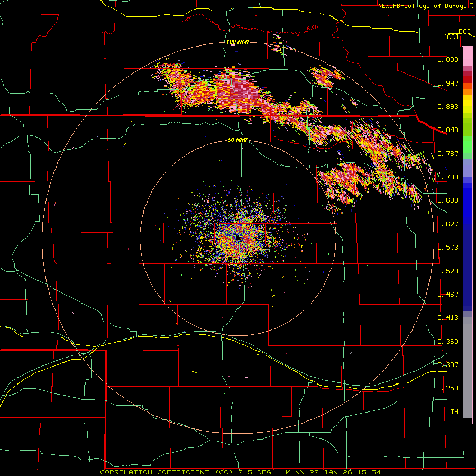Click the 0.893 scale value

click(x=448, y=106)
